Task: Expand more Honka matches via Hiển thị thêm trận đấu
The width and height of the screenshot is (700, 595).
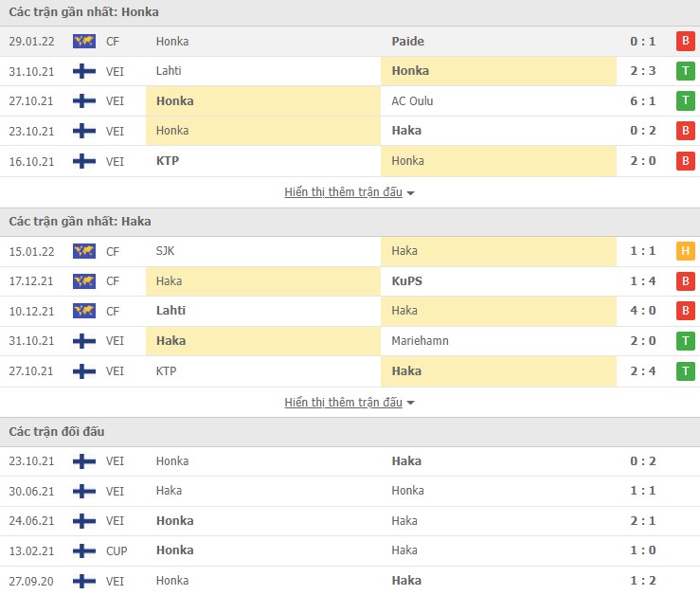Action: pyautogui.click(x=350, y=192)
